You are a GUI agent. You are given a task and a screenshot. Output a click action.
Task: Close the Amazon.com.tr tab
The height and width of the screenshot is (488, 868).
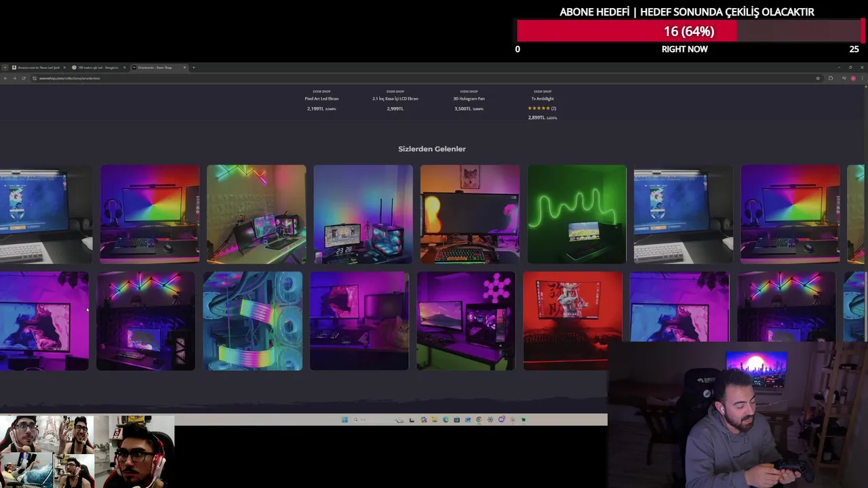pos(64,67)
